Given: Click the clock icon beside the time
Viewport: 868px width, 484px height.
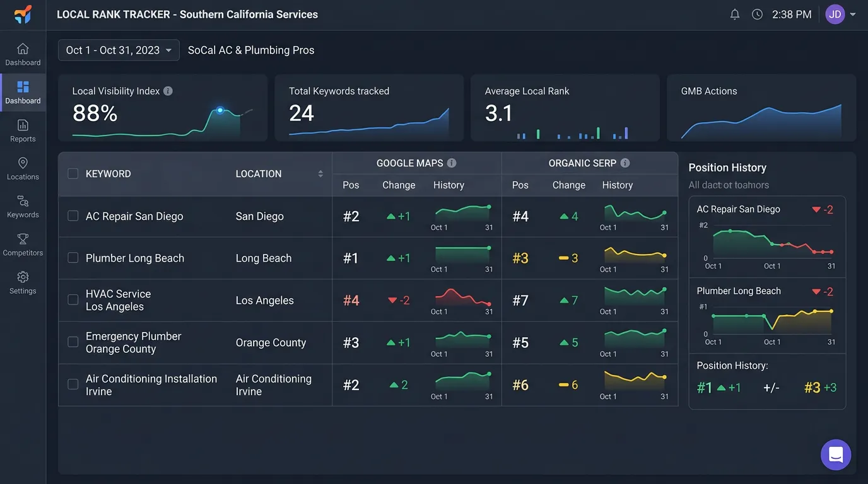Looking at the screenshot, I should (x=758, y=14).
